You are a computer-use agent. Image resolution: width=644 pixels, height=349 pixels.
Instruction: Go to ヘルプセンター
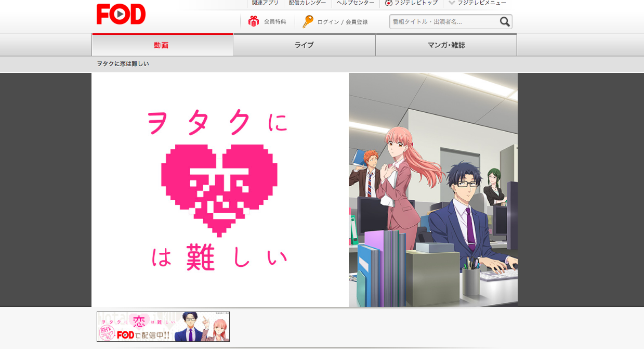click(356, 3)
